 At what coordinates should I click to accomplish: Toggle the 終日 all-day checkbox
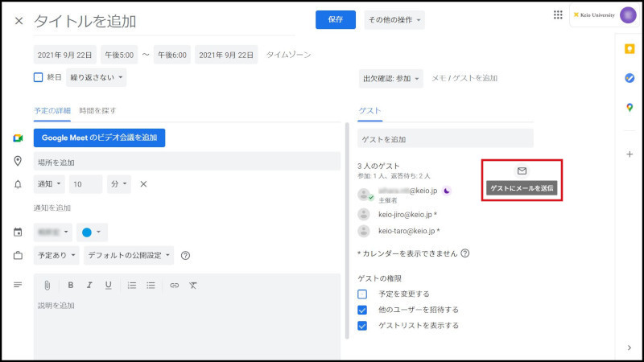point(38,78)
